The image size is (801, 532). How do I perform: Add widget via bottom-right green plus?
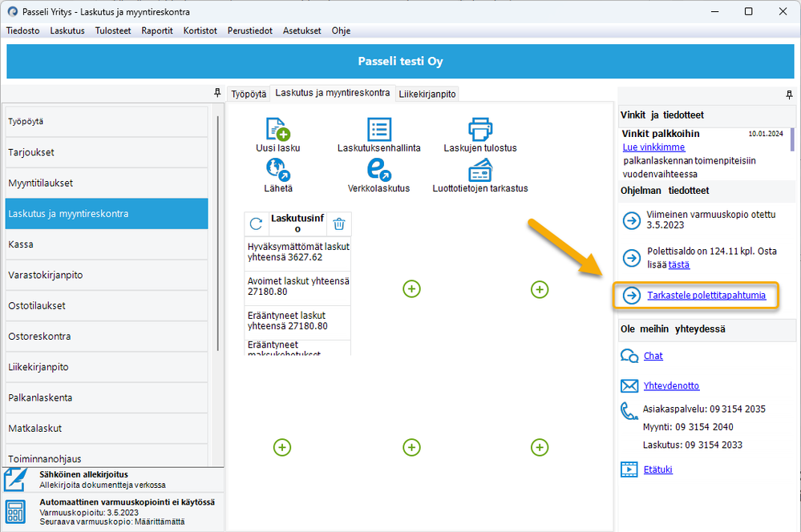coord(540,447)
